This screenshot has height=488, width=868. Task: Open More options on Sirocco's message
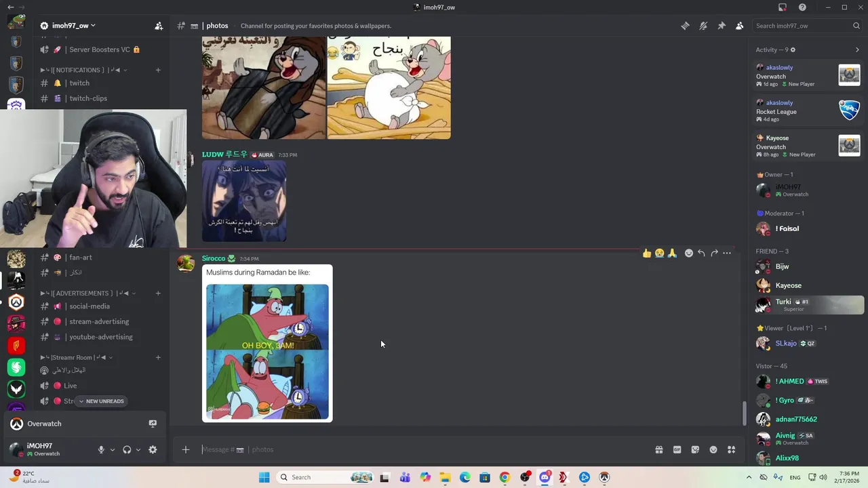(727, 253)
